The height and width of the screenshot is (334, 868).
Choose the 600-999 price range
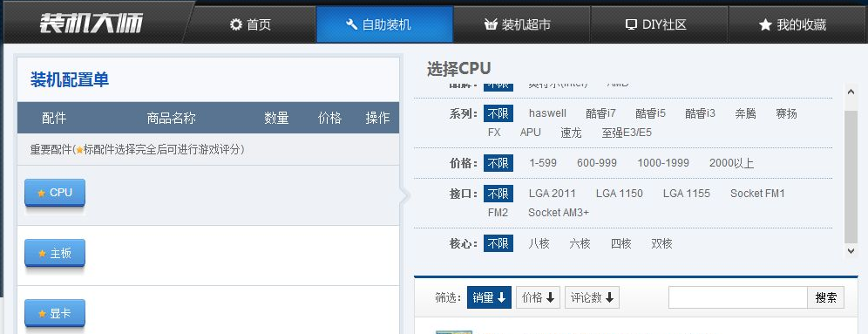[x=597, y=163]
